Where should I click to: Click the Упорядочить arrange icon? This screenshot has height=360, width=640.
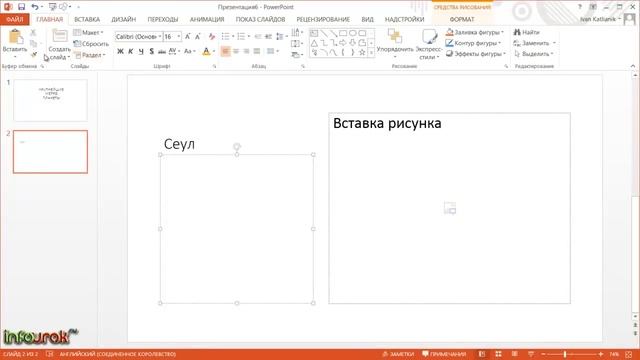(x=395, y=36)
